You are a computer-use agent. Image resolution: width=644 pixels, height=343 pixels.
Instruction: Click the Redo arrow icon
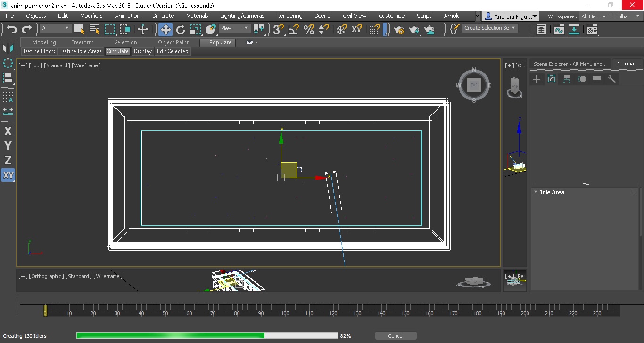click(x=27, y=29)
